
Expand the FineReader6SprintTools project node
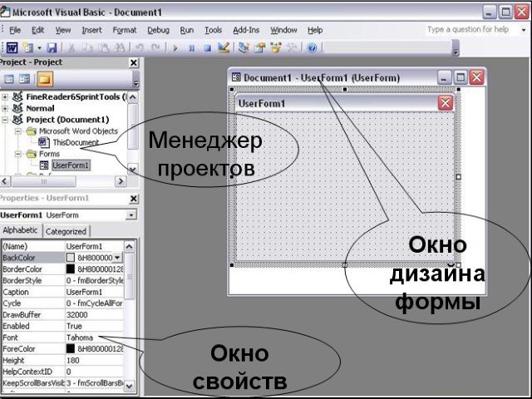(5, 97)
